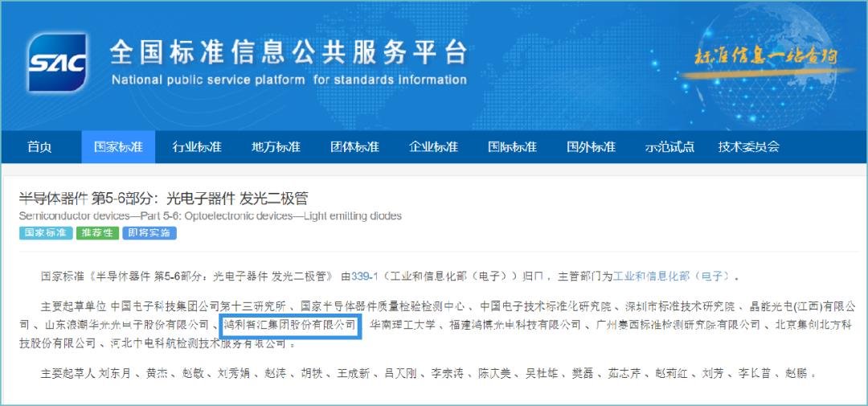The height and width of the screenshot is (406, 868).
Task: Switch to the 团体标准 tab
Action: point(354,147)
